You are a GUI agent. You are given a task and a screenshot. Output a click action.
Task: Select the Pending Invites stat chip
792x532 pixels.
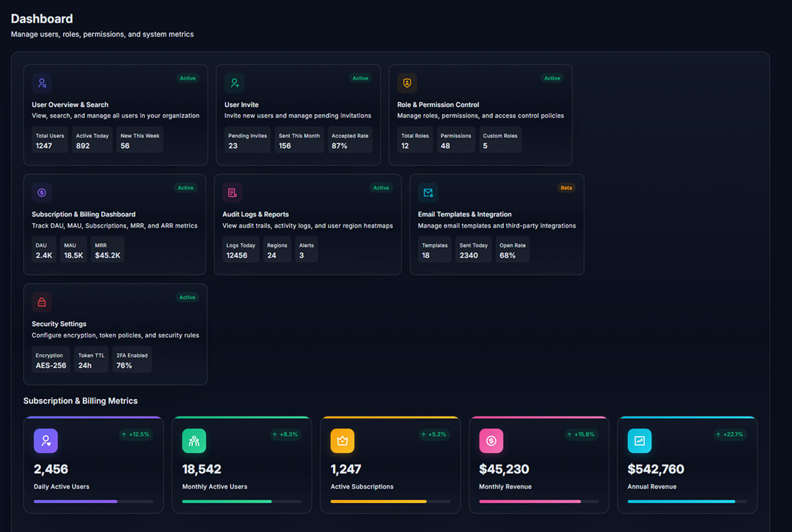click(247, 139)
